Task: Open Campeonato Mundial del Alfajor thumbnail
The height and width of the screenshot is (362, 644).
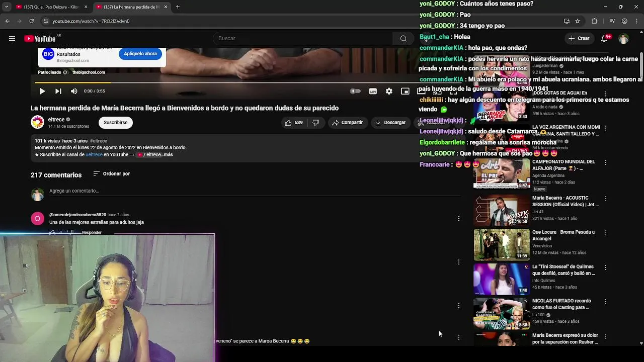Action: (x=502, y=174)
